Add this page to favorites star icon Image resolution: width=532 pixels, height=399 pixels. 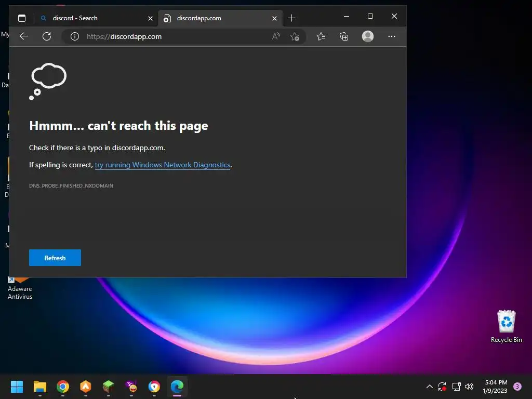295,36
